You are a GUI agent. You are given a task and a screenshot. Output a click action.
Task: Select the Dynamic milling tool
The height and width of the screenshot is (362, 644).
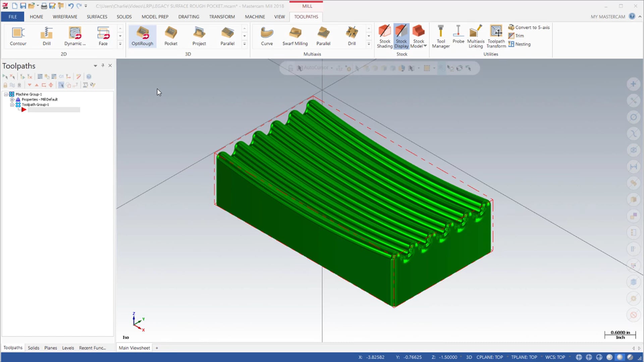[x=75, y=36]
